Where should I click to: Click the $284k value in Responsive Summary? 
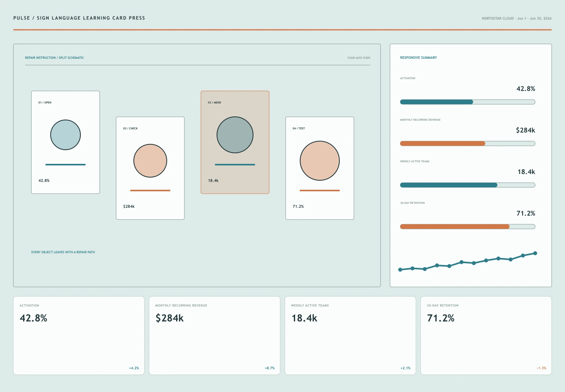pos(525,130)
